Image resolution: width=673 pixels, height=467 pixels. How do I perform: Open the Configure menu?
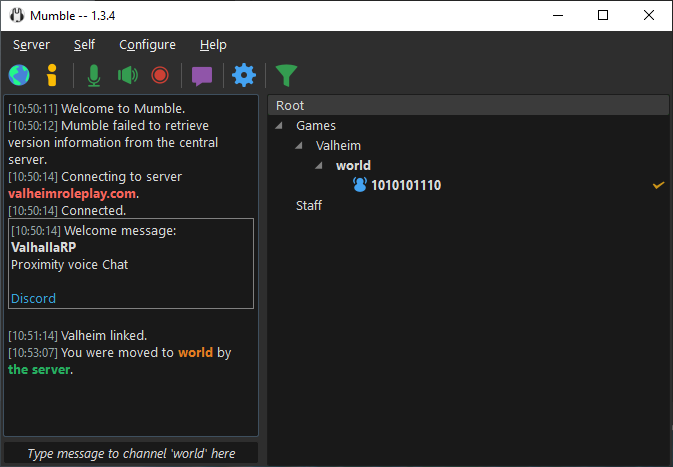(x=147, y=45)
